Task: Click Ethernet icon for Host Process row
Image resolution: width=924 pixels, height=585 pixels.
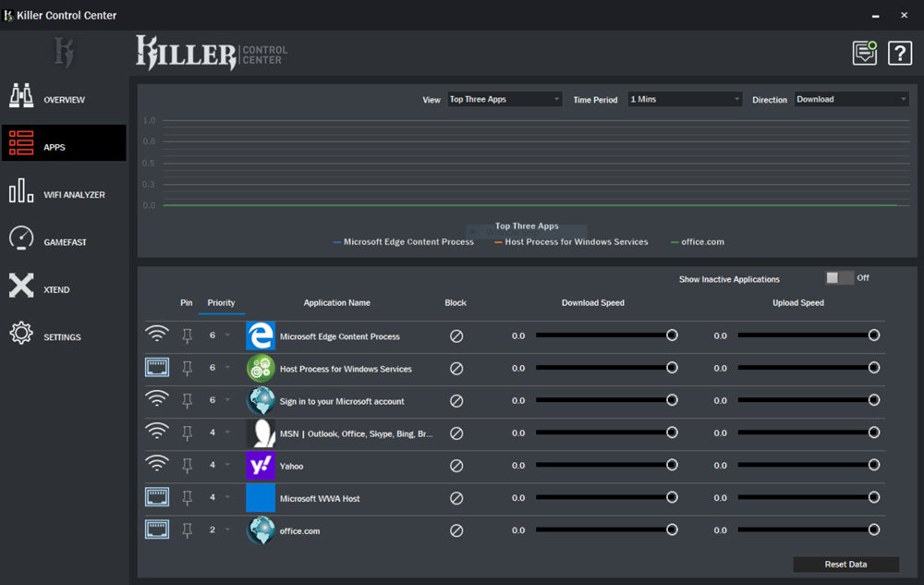Action: click(x=157, y=369)
